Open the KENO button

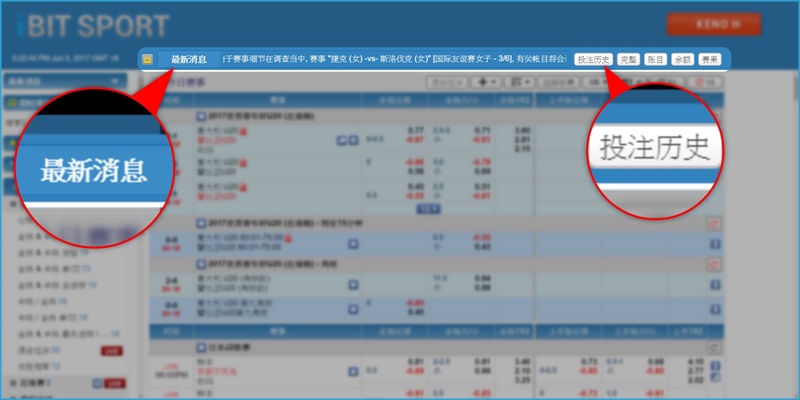(714, 24)
